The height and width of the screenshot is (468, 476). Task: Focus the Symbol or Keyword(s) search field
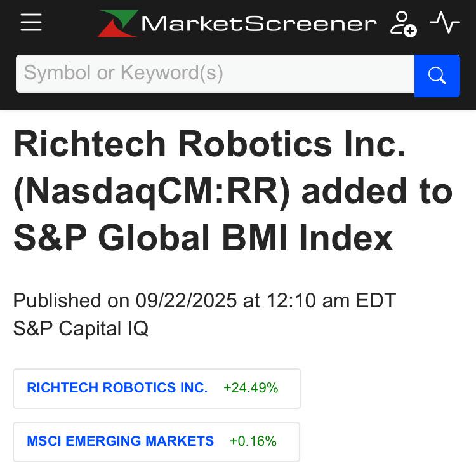[215, 74]
